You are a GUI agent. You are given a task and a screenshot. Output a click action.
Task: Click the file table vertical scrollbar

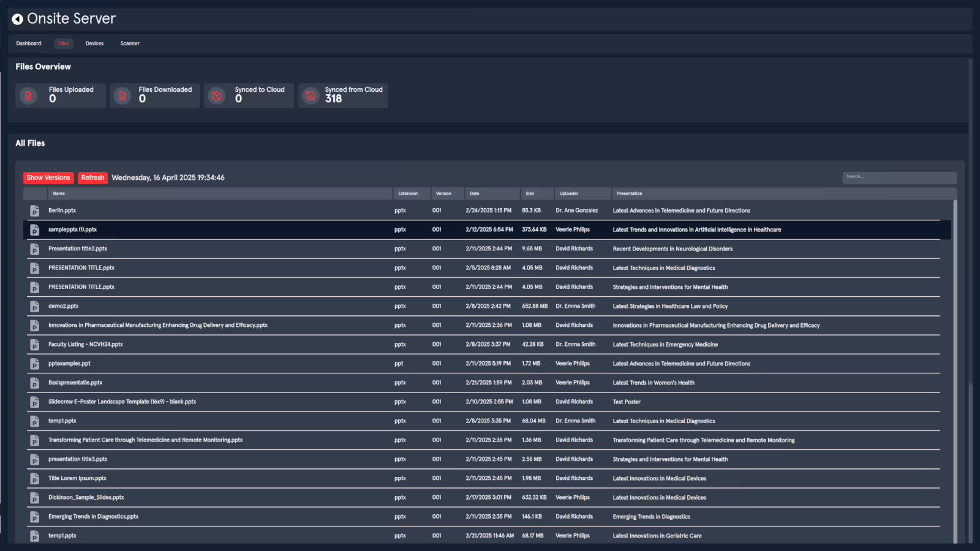point(955,371)
